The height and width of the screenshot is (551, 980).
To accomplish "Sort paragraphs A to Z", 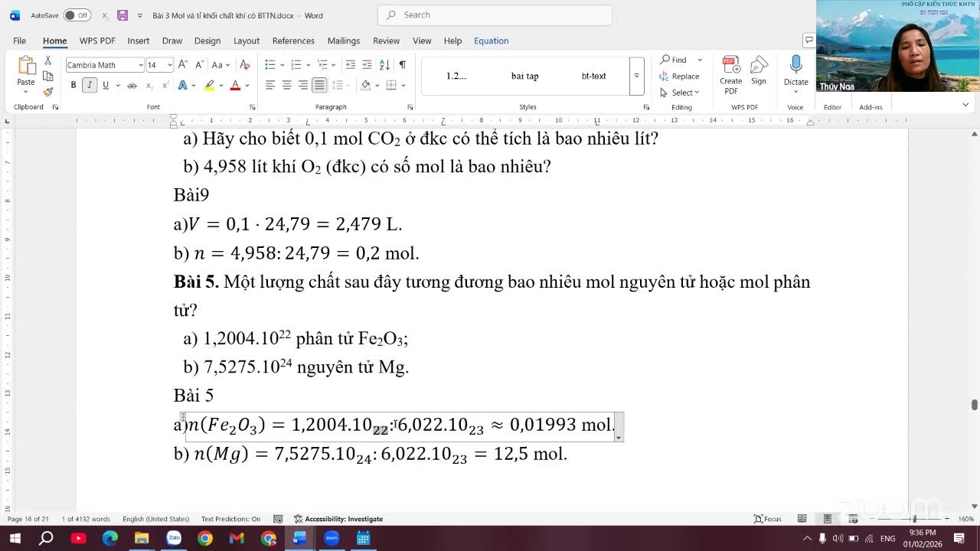I will pyautogui.click(x=384, y=65).
